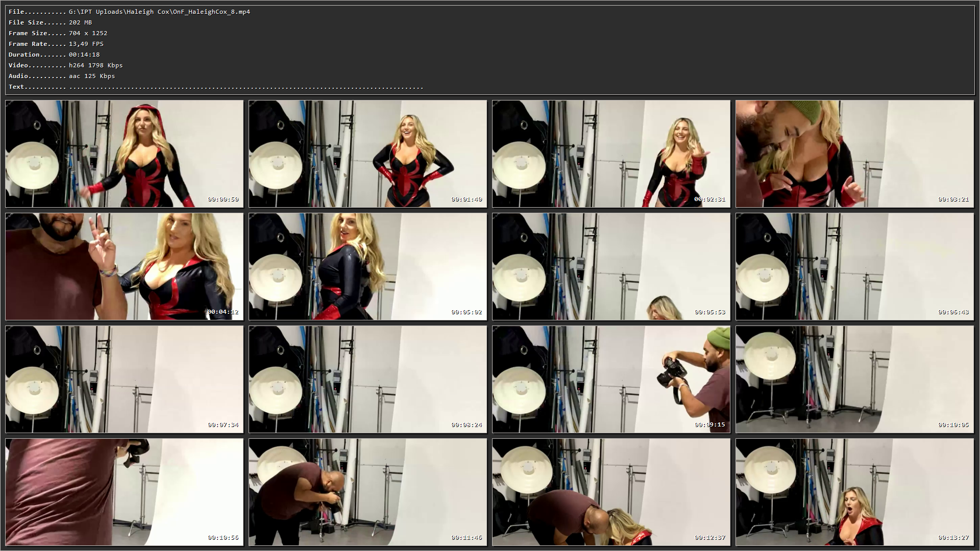Click the frame timestamped 00:10:05
The height and width of the screenshot is (551, 980).
click(854, 379)
